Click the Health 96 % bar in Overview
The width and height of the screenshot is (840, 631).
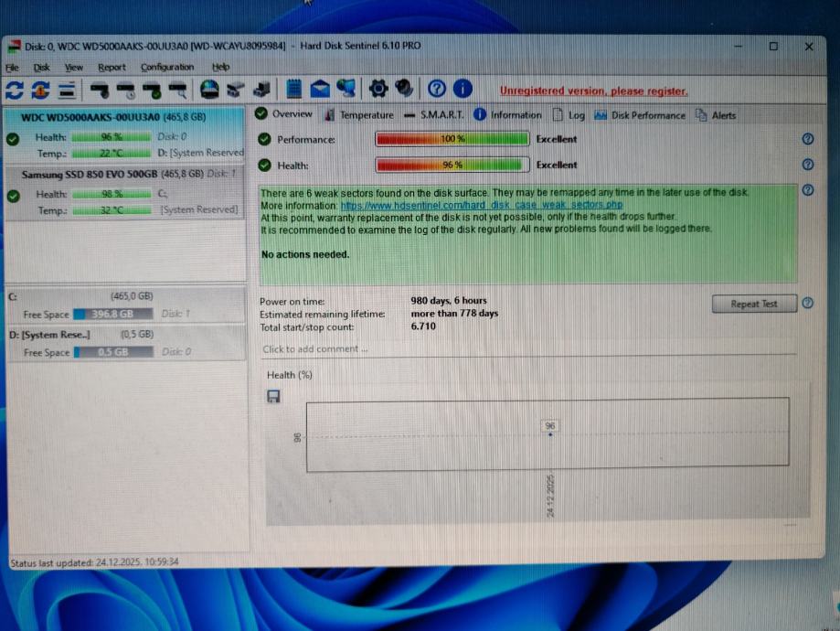tap(452, 165)
